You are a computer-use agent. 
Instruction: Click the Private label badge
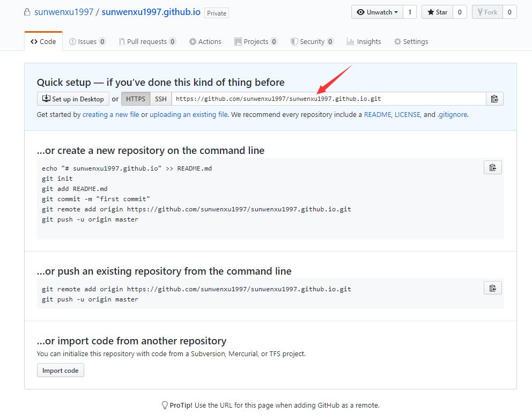click(x=217, y=13)
